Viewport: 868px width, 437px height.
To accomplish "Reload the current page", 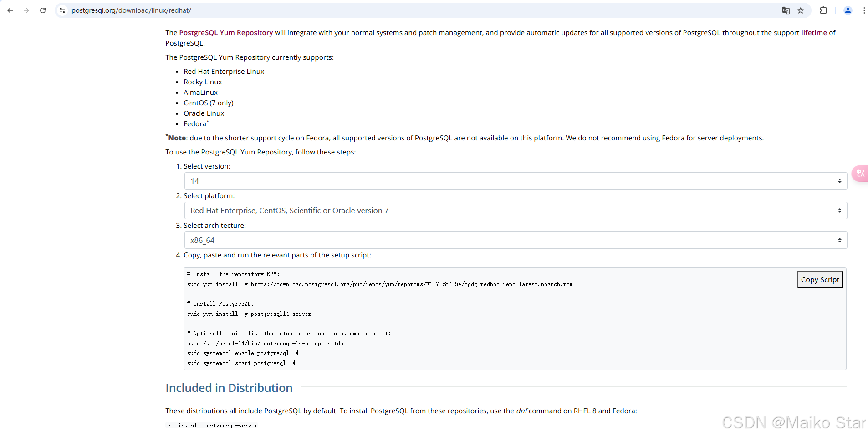I will (43, 10).
